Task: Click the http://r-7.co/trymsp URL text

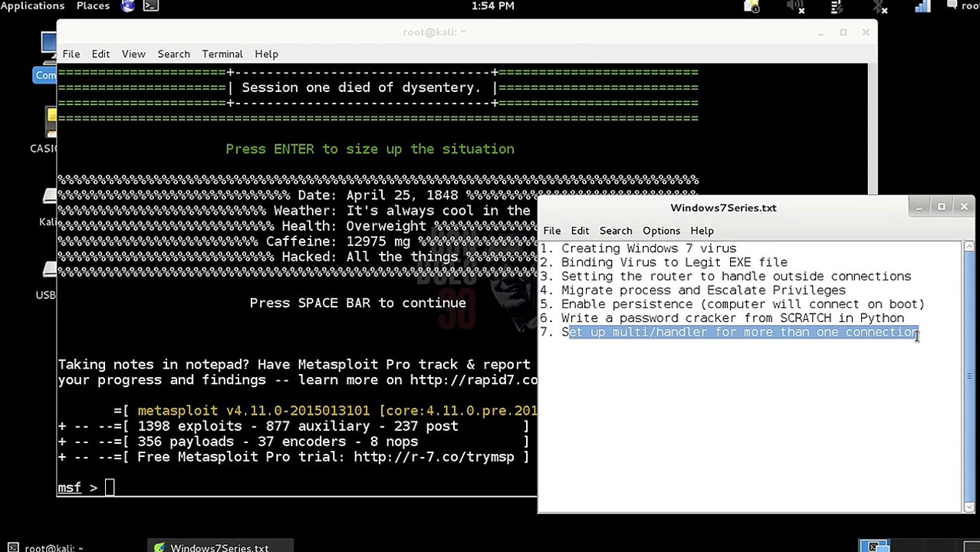Action: (434, 457)
